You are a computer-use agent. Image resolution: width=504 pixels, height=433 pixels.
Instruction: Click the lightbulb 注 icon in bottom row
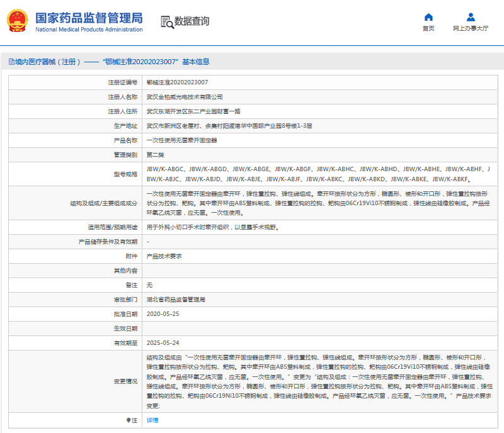[129, 420]
